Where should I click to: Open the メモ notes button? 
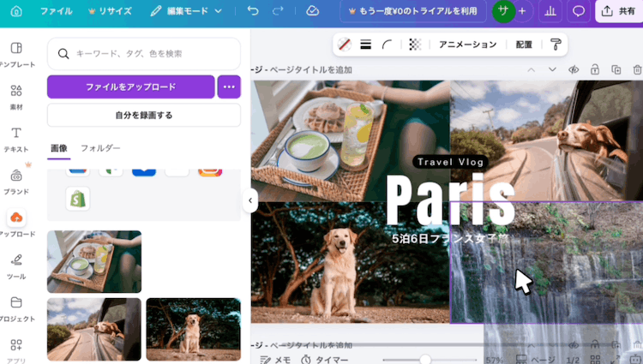(x=275, y=360)
